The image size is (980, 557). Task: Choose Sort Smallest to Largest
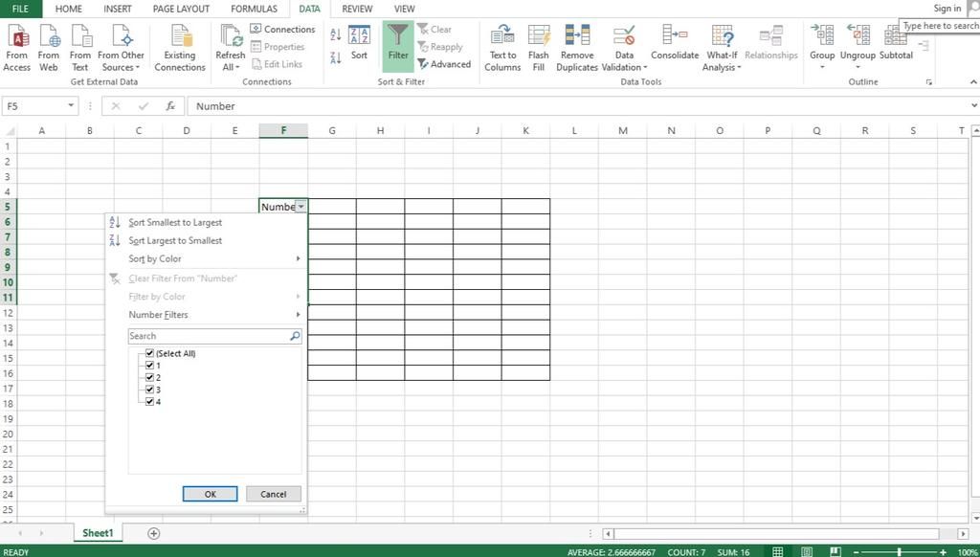175,223
